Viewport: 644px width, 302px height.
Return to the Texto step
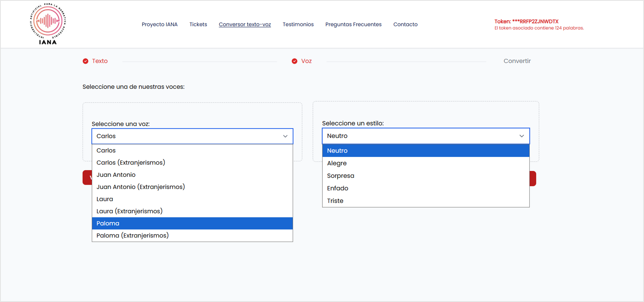tap(99, 61)
